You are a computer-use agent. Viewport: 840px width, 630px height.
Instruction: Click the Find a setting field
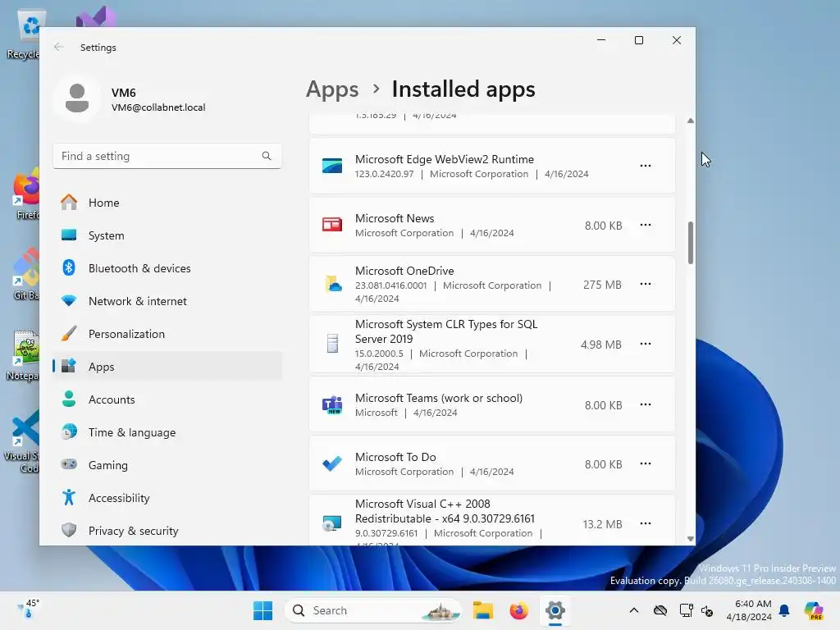[x=167, y=156]
